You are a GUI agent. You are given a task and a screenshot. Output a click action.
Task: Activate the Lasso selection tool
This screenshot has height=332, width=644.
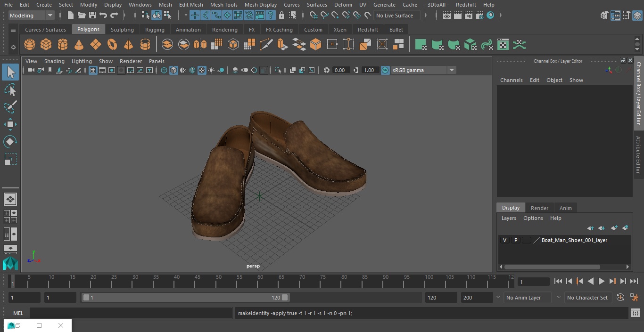click(x=10, y=89)
